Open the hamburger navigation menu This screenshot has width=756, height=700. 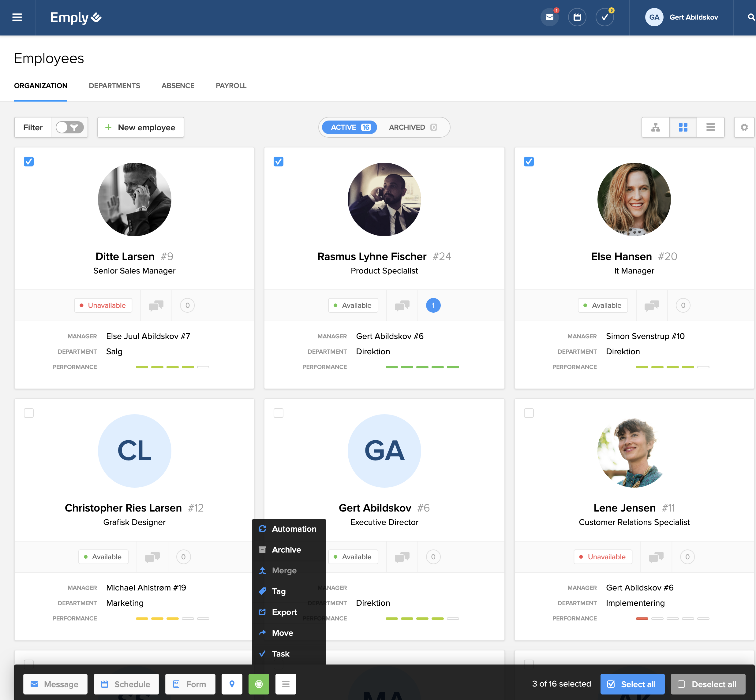[x=17, y=17]
